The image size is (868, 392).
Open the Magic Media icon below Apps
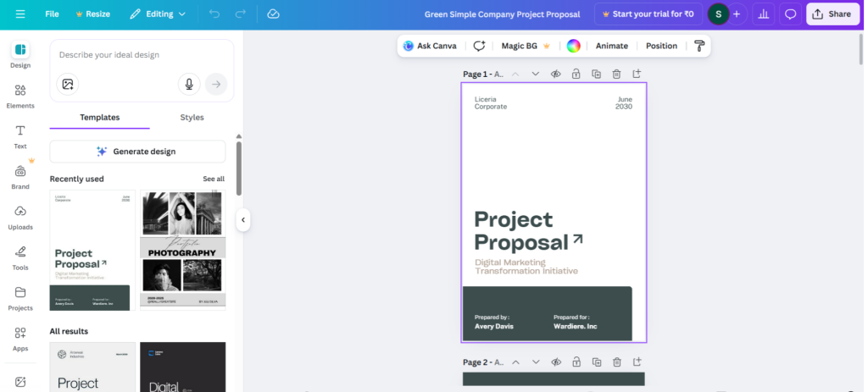20,382
